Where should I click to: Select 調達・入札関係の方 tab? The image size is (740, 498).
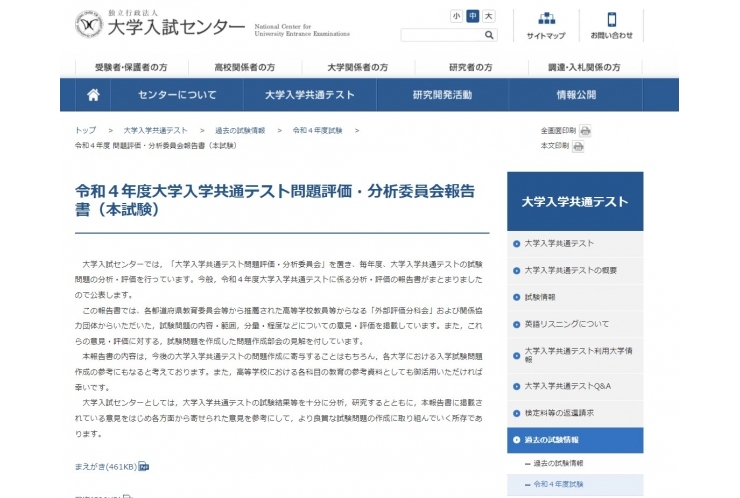coord(584,68)
